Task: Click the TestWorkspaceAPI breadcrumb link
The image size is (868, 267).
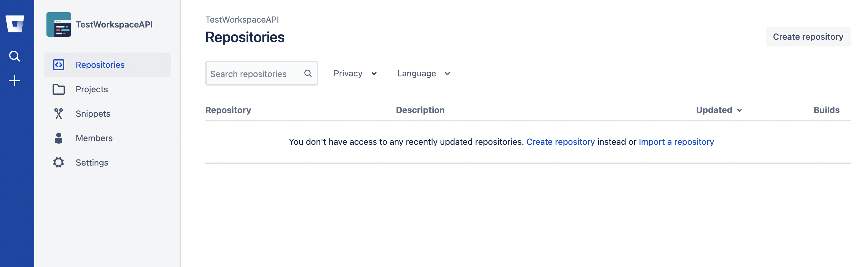Action: (x=242, y=20)
